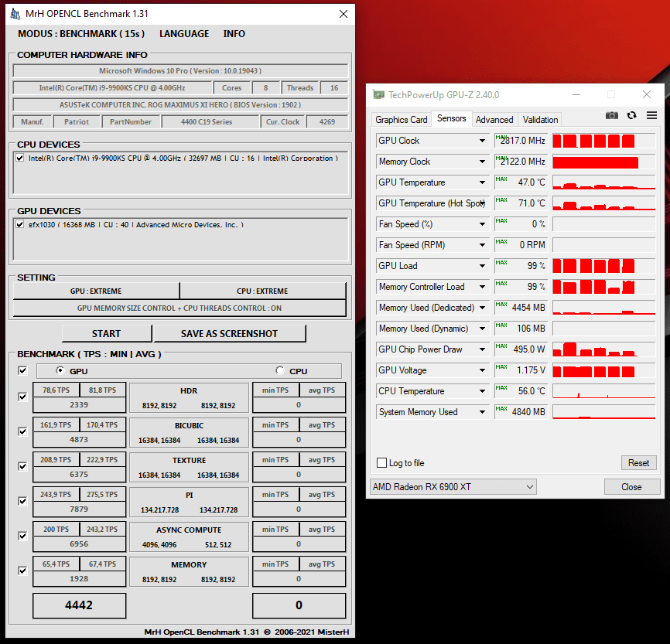
Task: Open the MODUS : BENCHMARK menu
Action: point(81,34)
